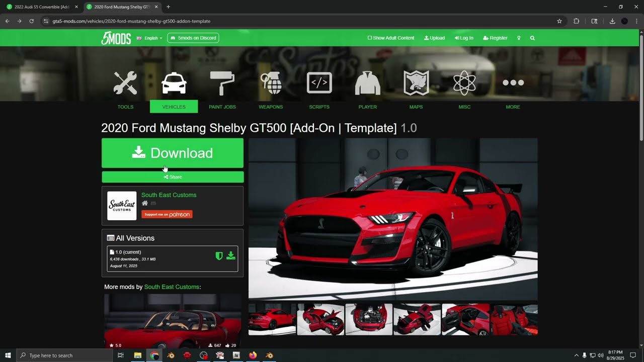
Task: Click the browser address bar URL
Action: point(132,21)
